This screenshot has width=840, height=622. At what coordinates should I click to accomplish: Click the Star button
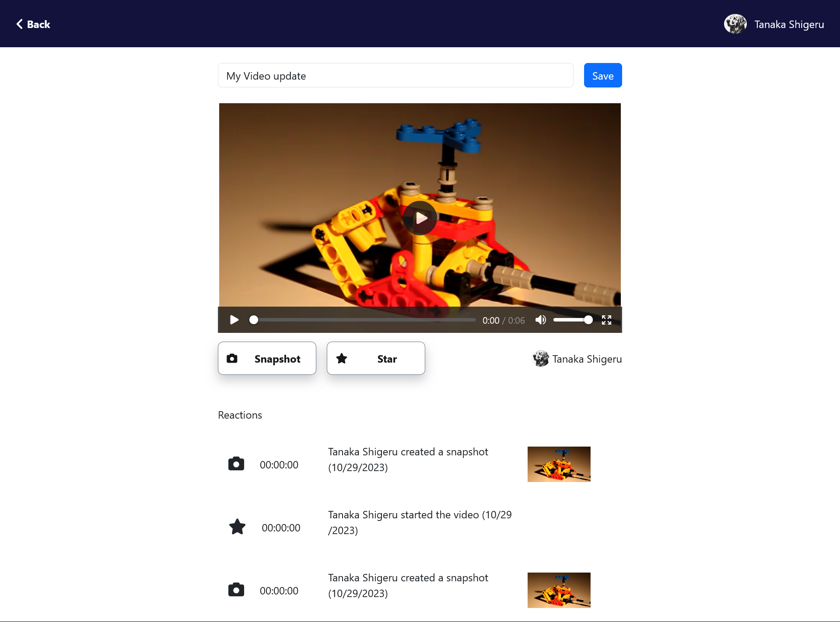coord(376,358)
